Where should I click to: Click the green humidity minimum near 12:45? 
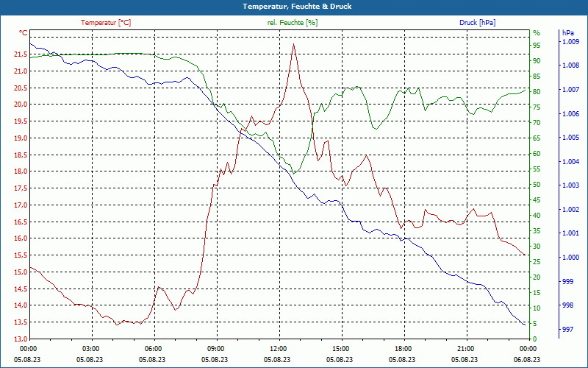(x=294, y=174)
